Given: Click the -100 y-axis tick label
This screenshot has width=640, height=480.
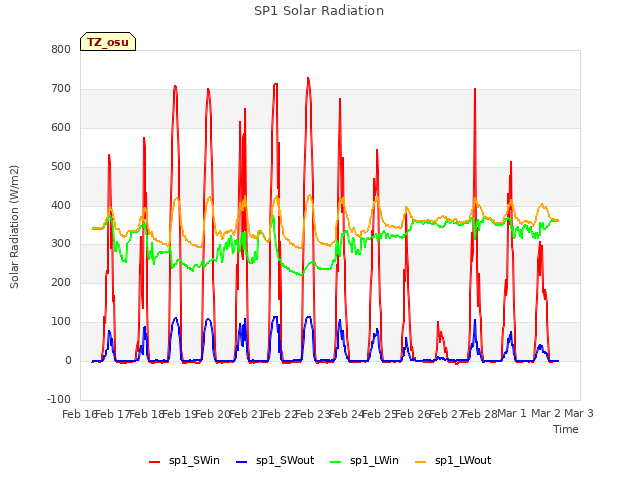Looking at the screenshot, I should [x=59, y=399].
